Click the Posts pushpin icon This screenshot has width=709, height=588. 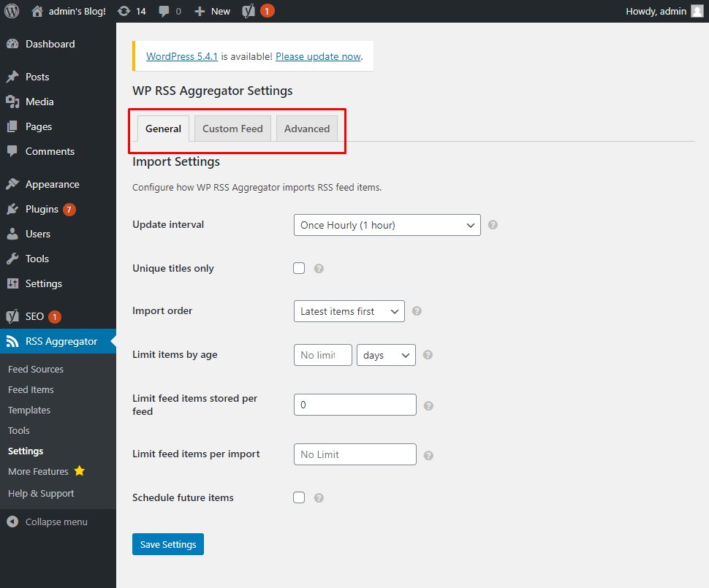click(x=12, y=77)
